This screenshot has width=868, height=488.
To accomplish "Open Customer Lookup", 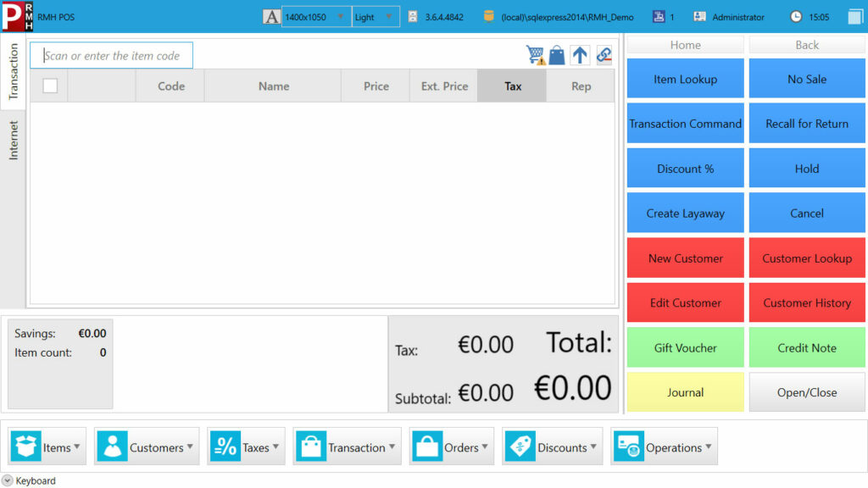I will tap(807, 258).
